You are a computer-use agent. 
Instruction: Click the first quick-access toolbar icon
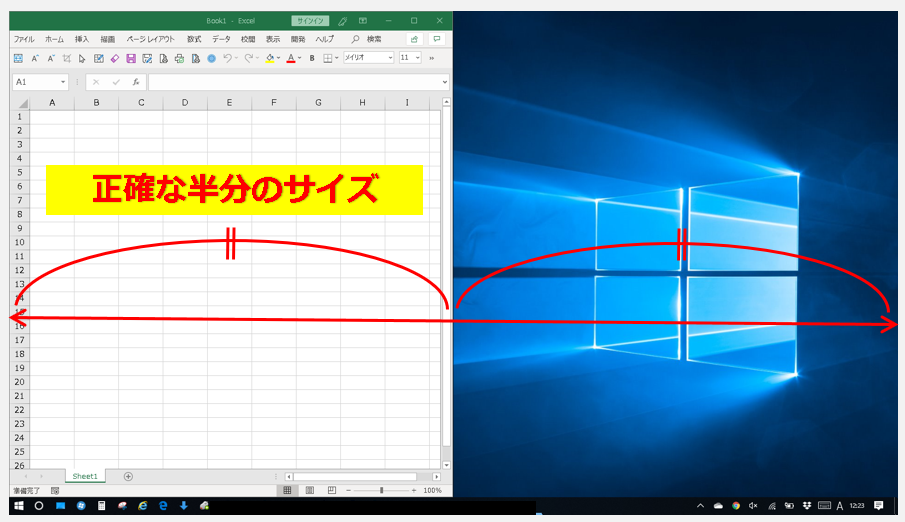[x=18, y=58]
